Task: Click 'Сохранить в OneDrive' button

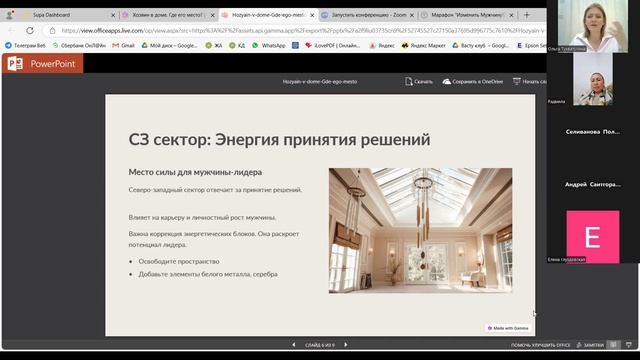Action: [x=473, y=82]
